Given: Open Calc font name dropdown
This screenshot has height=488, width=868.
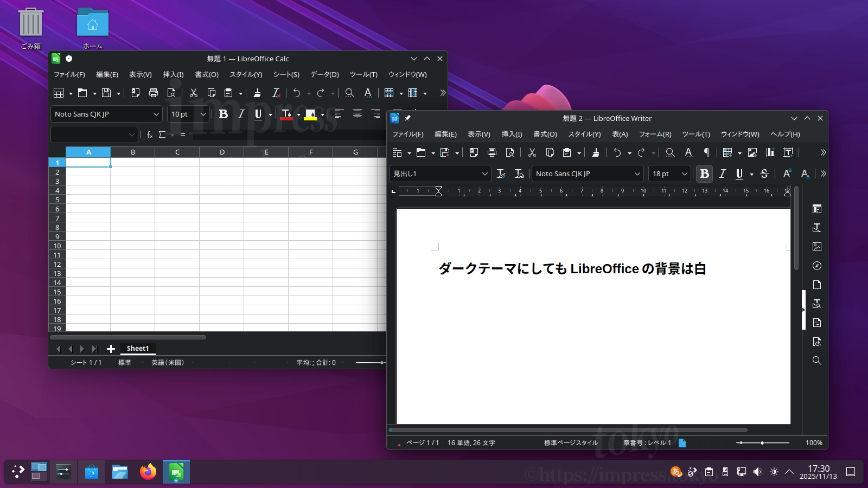Looking at the screenshot, I should click(156, 114).
